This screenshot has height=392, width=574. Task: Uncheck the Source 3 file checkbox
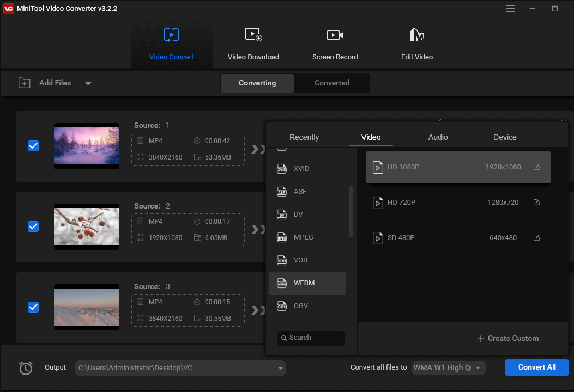pos(33,307)
